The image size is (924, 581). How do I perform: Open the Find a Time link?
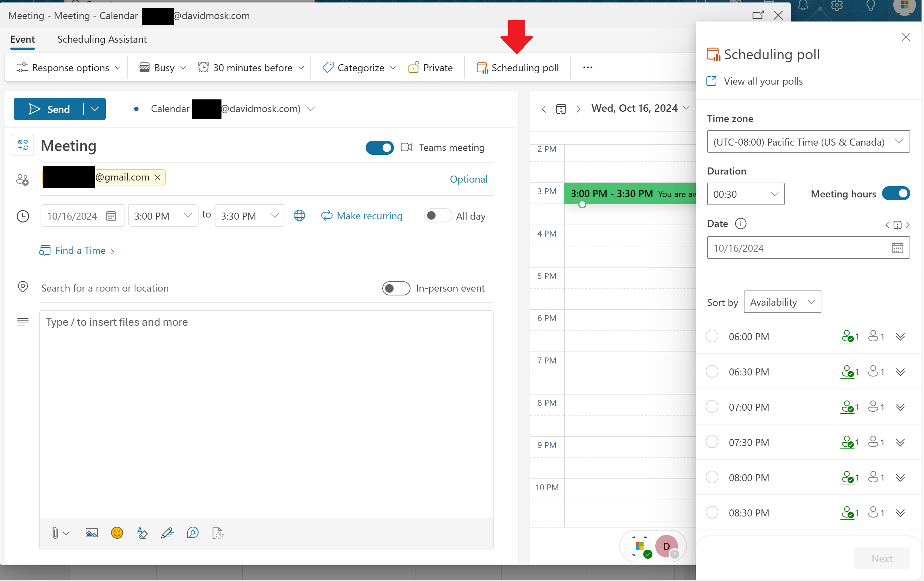pyautogui.click(x=77, y=250)
